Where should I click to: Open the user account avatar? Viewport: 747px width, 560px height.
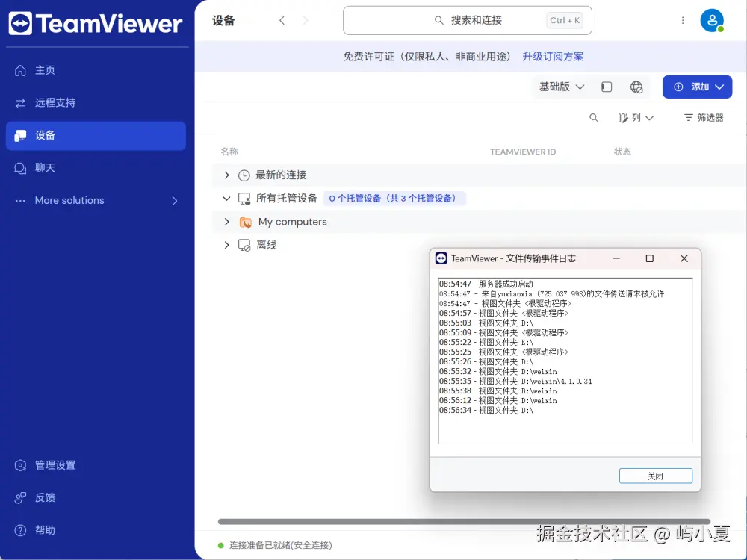(x=712, y=20)
